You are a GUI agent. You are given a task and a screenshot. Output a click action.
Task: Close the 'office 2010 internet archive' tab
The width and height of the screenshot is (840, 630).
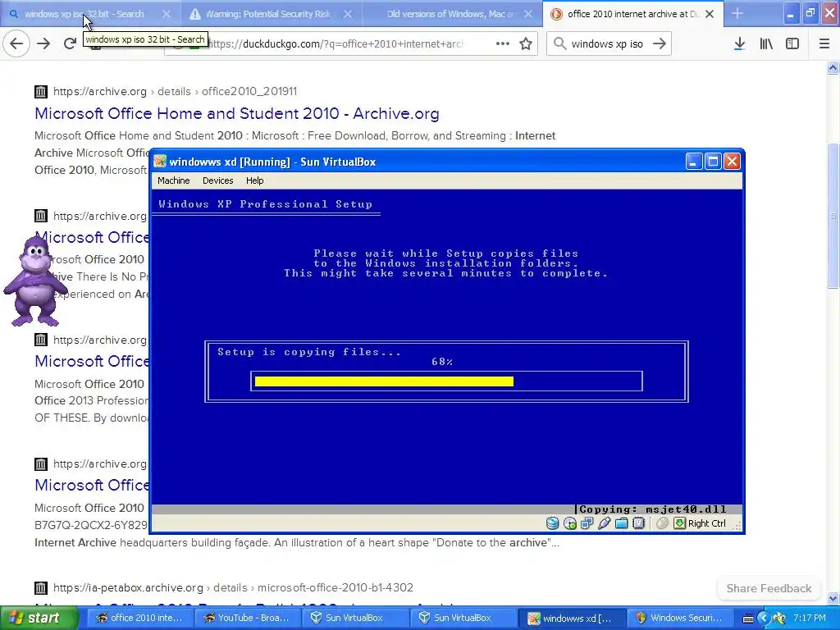[710, 14]
